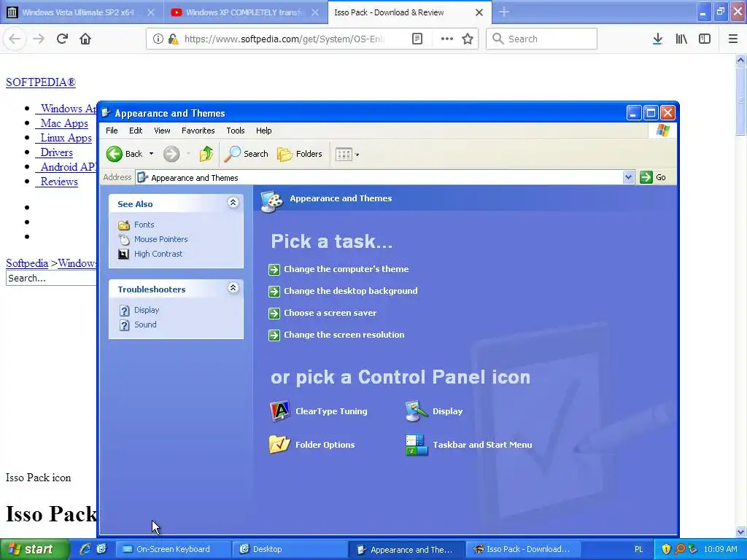Collapse the See Also panel
The width and height of the screenshot is (747, 560).
(x=233, y=203)
